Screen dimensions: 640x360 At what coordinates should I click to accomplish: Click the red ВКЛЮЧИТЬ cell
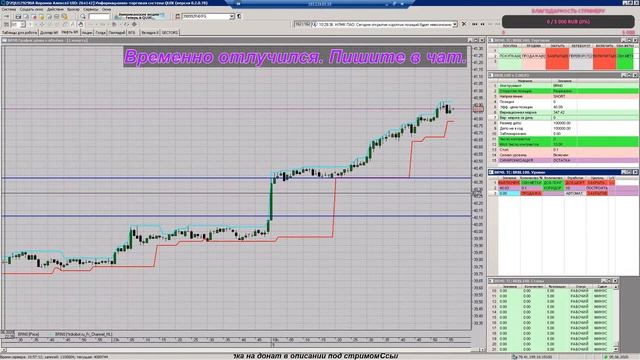coord(604,56)
